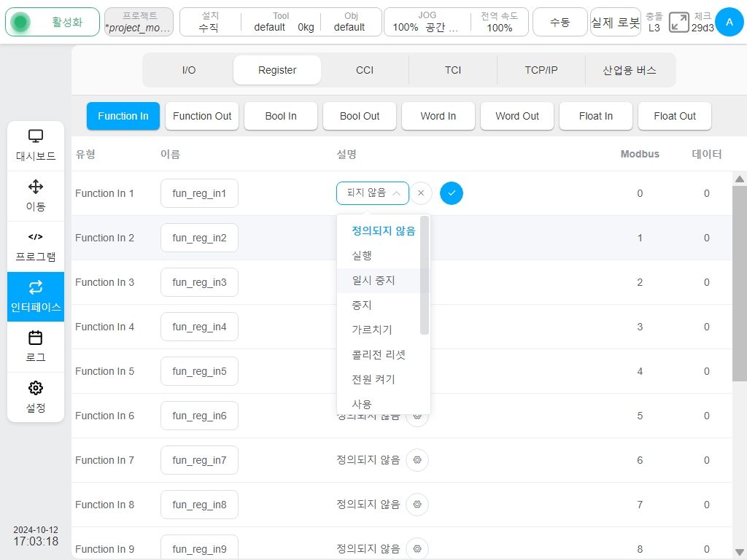
Task: Open the Program (프로그램) sidebar icon
Action: [36, 246]
